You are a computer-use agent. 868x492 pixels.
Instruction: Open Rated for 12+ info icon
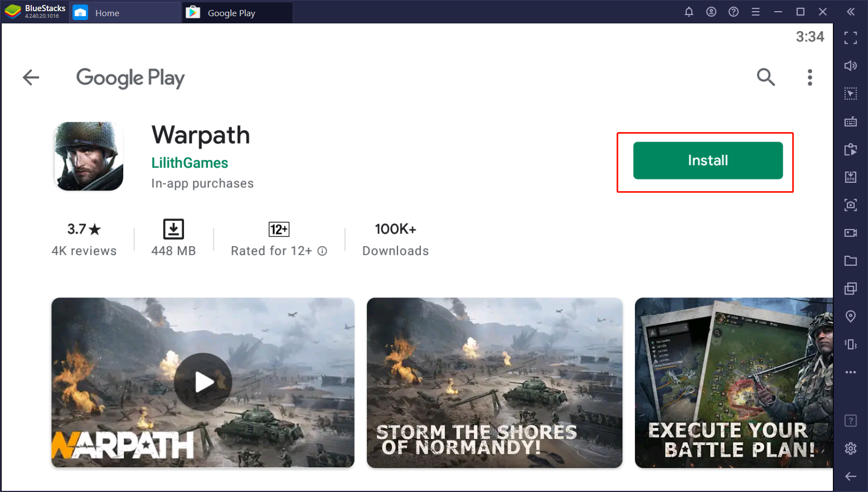322,251
